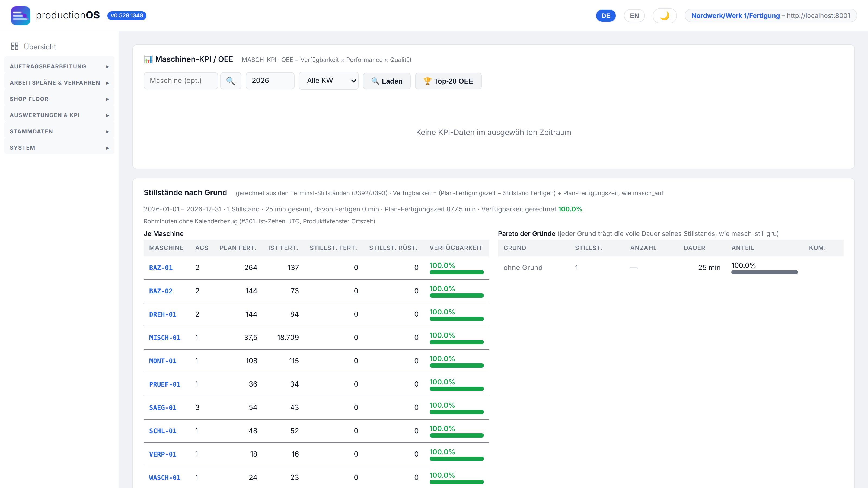Expand Auswertungen & KPI section
868x488 pixels.
pos(59,115)
